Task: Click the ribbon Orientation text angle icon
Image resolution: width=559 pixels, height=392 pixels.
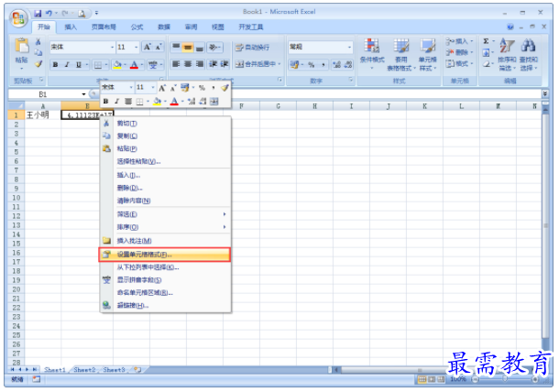Action: click(214, 47)
